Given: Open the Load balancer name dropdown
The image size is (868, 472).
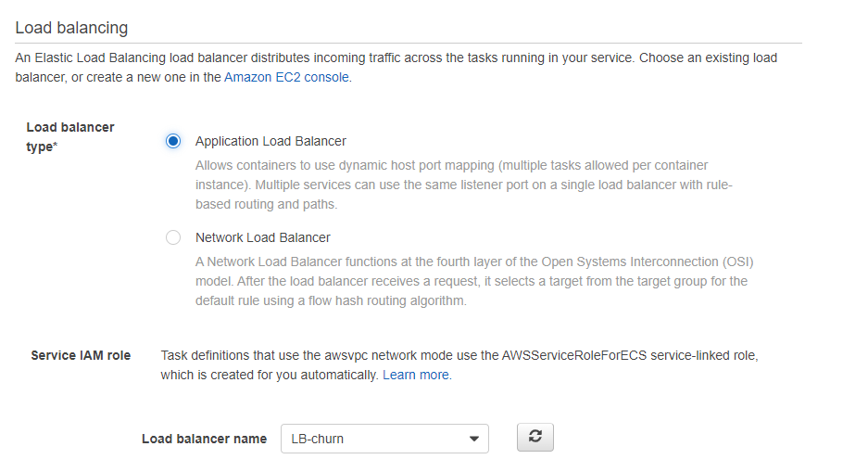Looking at the screenshot, I should [384, 439].
